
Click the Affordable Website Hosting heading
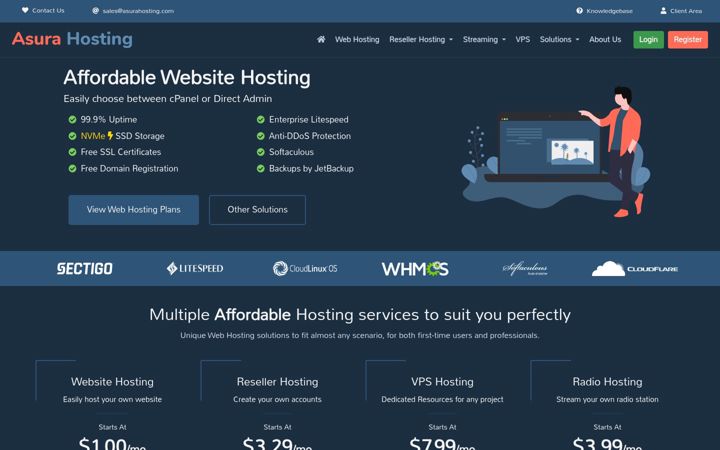[x=187, y=78]
